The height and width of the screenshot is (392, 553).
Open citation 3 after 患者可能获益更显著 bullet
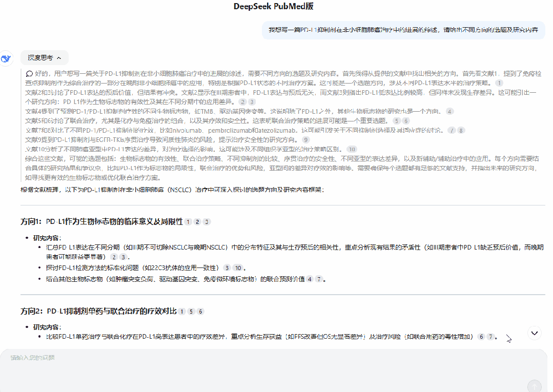pyautogui.click(x=123, y=257)
